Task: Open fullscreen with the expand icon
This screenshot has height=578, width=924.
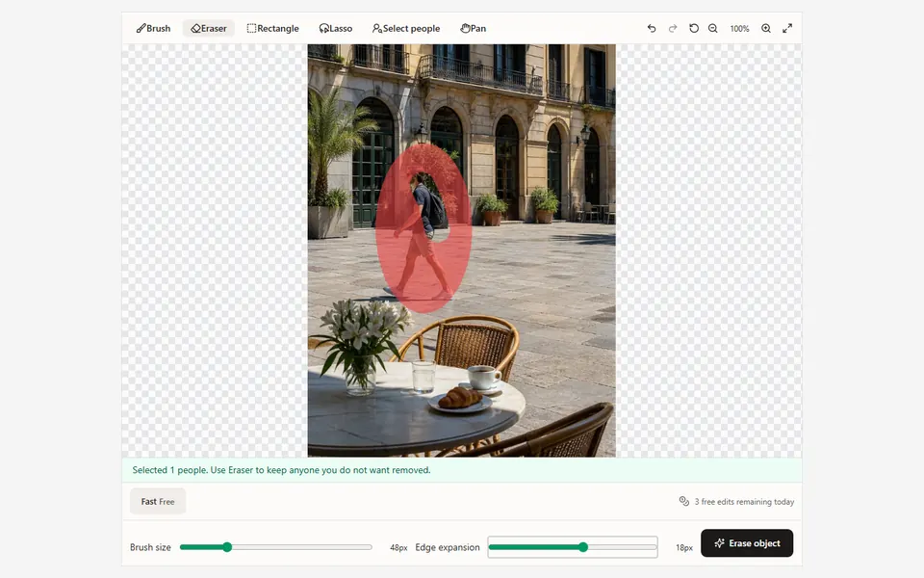Action: coord(787,28)
